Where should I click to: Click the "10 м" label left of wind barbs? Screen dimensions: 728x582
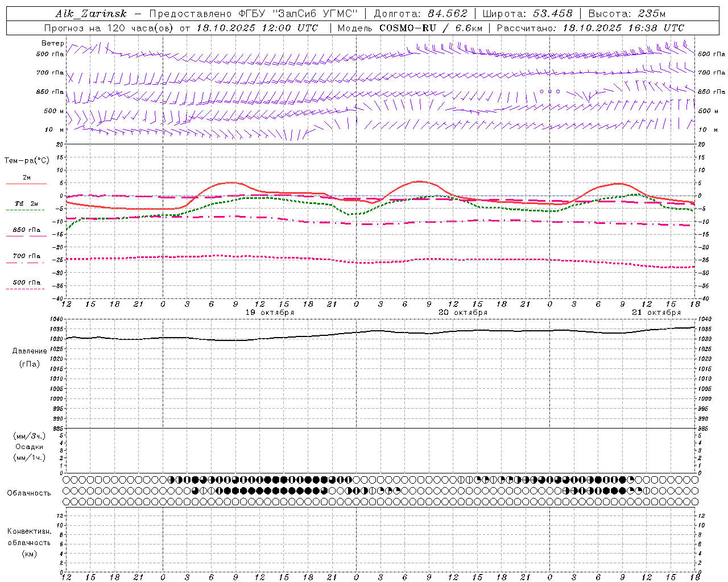pyautogui.click(x=55, y=130)
